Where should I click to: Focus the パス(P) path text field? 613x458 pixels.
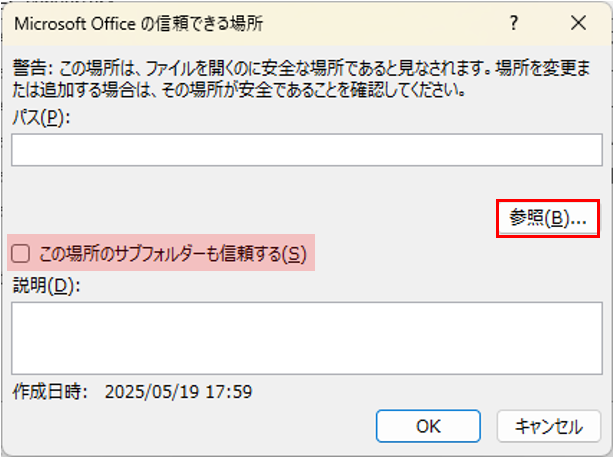tap(307, 150)
